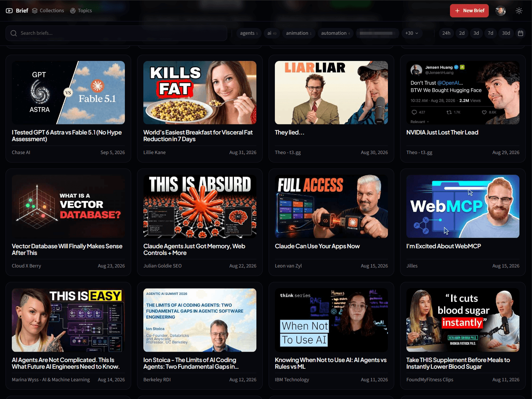Screen dimensions: 532x399
Task: Select the 2d time range
Action: pyautogui.click(x=462, y=33)
